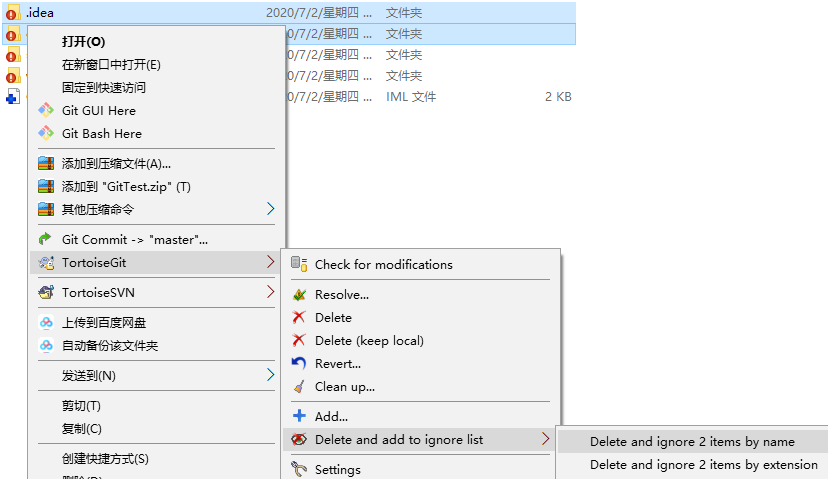Click the .idea row date 2020/7/2/星期四
The width and height of the screenshot is (828, 479).
[318, 13]
